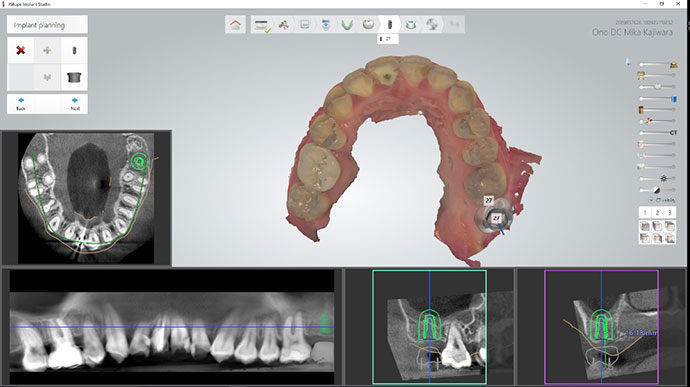The image size is (690, 387).
Task: Proceed with the Next button
Action: pos(75,104)
